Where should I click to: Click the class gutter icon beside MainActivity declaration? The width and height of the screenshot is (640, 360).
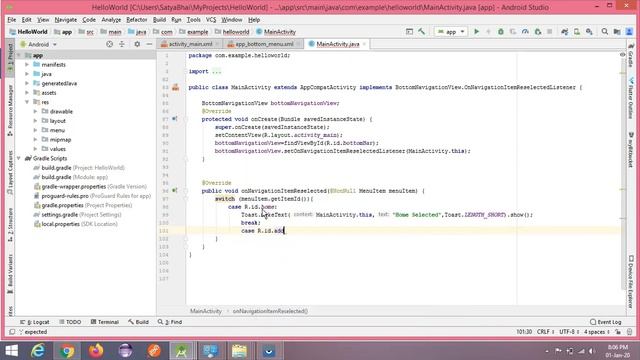click(176, 87)
